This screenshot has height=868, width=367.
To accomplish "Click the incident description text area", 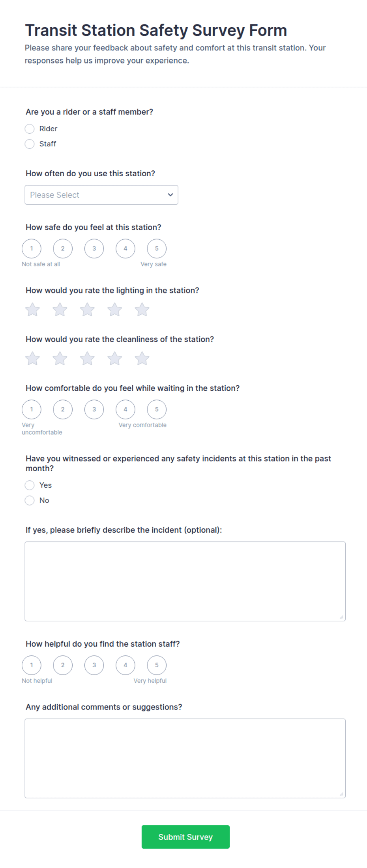I will coord(185,581).
